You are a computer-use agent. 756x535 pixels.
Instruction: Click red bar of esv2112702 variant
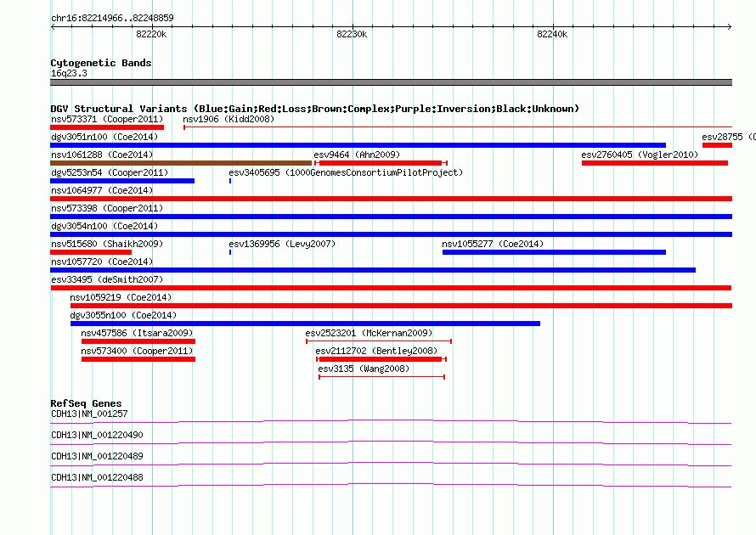[381, 359]
